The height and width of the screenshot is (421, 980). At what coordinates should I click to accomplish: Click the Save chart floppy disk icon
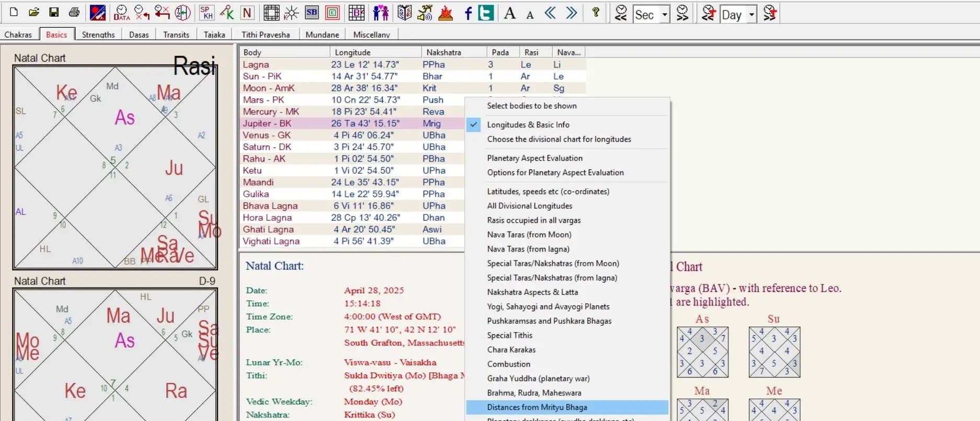point(54,13)
